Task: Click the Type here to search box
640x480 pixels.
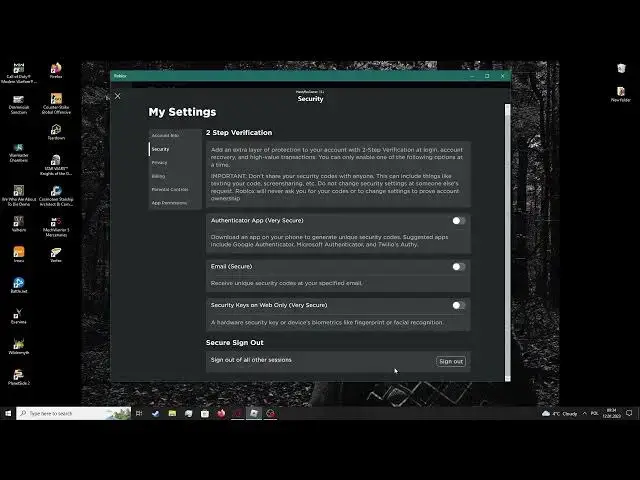Action: [73, 413]
